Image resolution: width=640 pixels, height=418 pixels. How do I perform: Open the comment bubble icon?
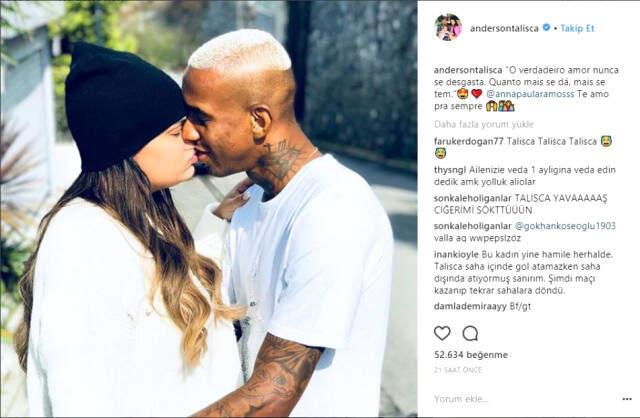click(470, 334)
